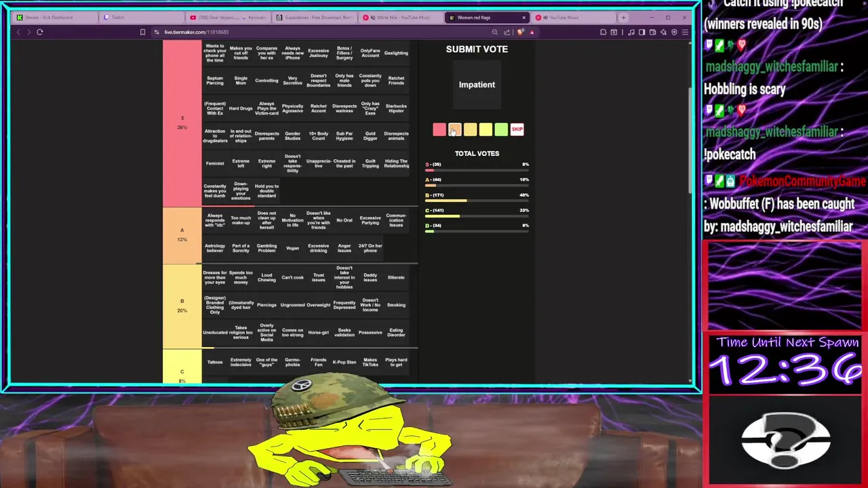This screenshot has width=868, height=488.
Task: Switch to the Dear Vegan YouTube tab
Action: 229,18
